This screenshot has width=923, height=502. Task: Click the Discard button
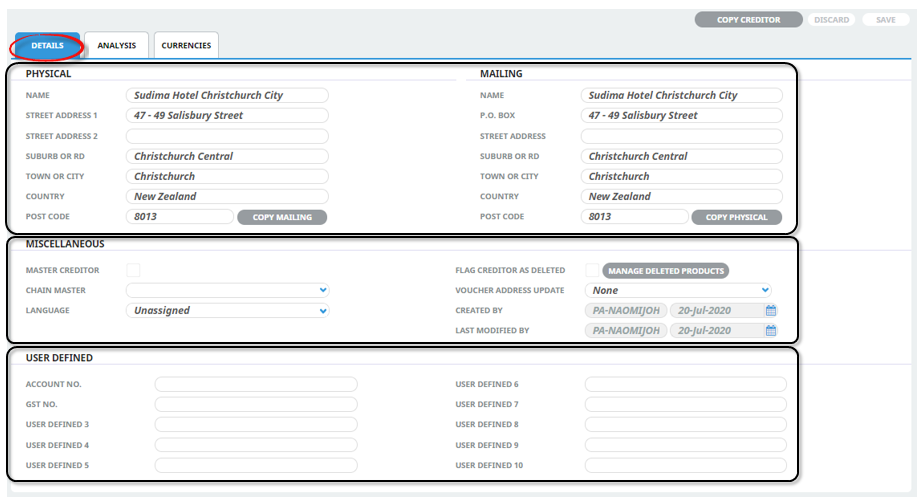[831, 19]
